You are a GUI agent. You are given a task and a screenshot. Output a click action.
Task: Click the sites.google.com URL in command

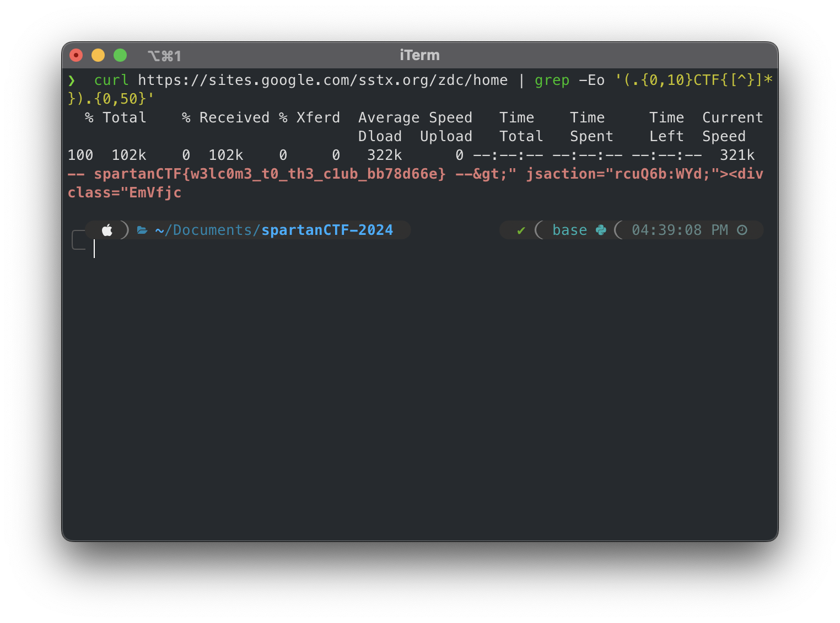click(x=322, y=80)
